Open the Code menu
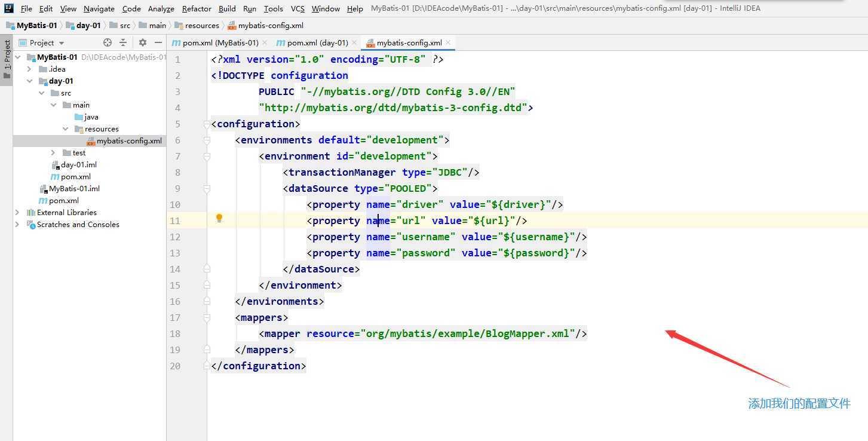Viewport: 868px width, 441px height. 131,8
